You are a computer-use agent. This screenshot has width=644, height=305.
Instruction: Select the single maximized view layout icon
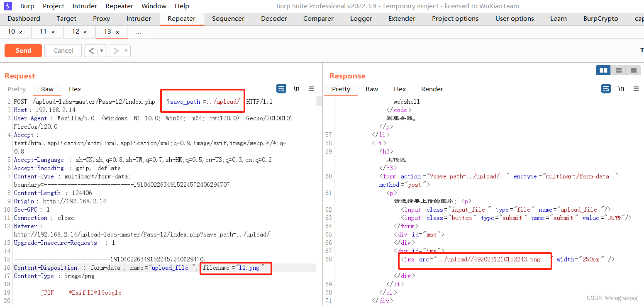click(x=633, y=70)
